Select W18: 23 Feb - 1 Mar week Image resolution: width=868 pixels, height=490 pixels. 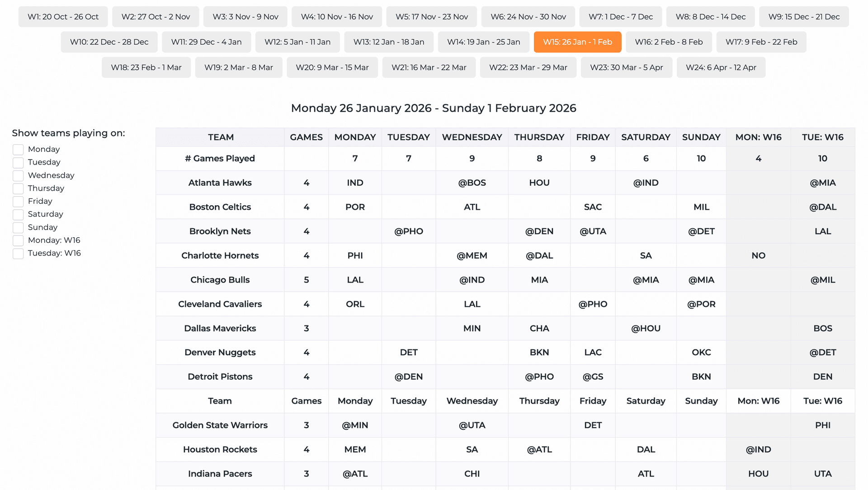[x=146, y=67]
